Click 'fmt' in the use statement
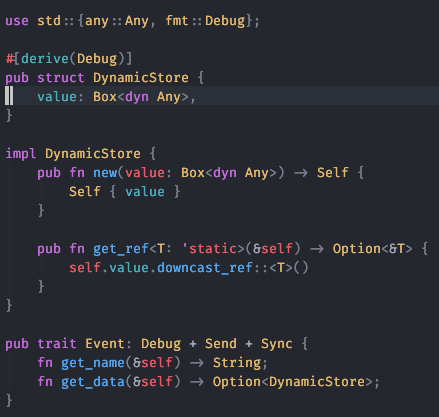Screen dimensions: 439x417 pos(177,21)
